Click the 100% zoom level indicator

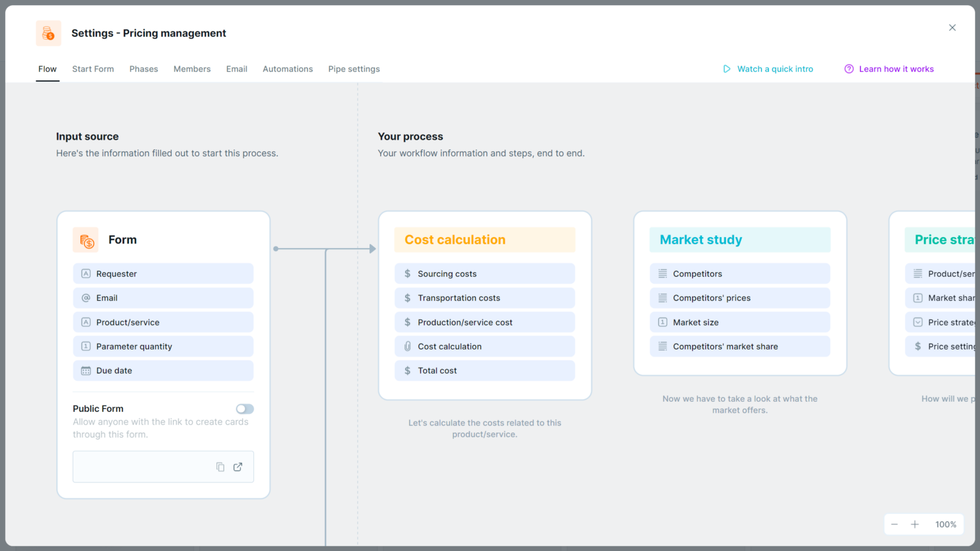946,524
